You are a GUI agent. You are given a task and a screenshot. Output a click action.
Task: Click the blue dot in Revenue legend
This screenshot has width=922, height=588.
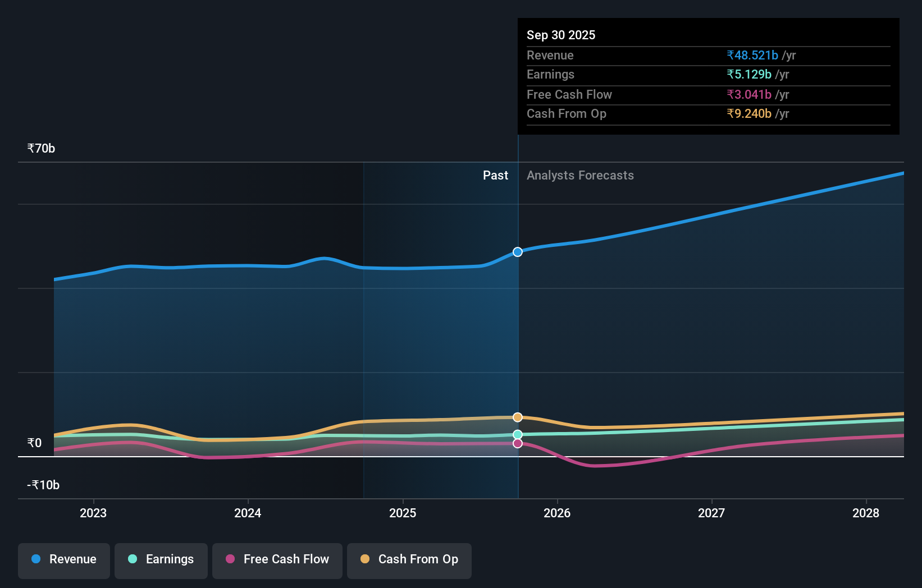pyautogui.click(x=36, y=559)
